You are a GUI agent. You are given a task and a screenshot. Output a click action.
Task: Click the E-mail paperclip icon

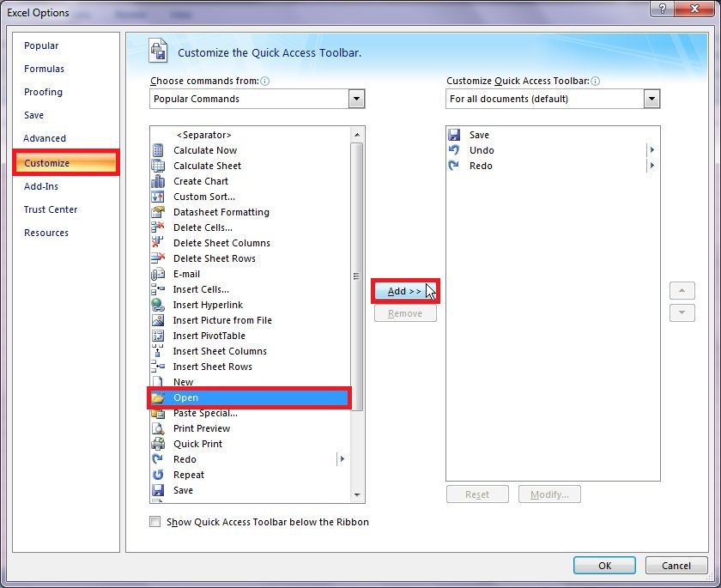tap(158, 274)
